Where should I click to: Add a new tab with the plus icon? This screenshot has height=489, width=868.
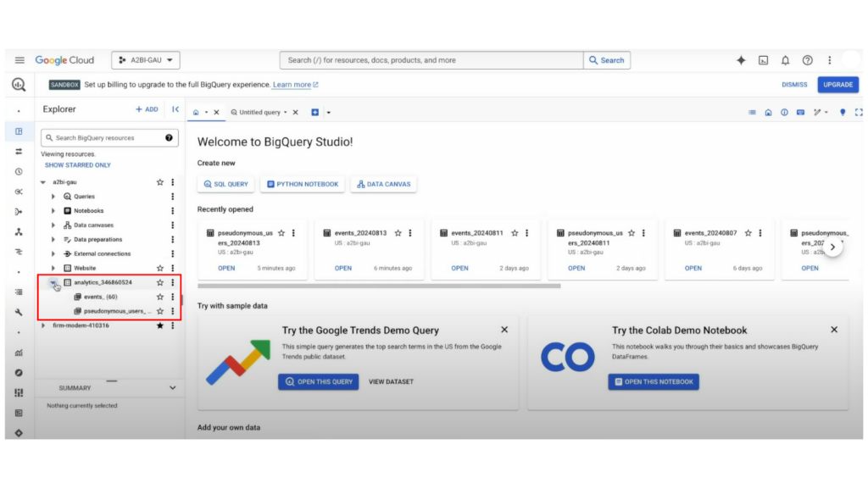pos(315,113)
